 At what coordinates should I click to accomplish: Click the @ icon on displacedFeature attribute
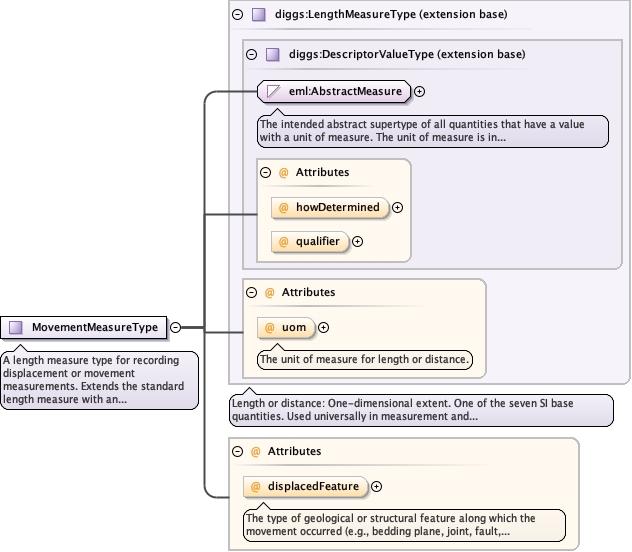256,486
